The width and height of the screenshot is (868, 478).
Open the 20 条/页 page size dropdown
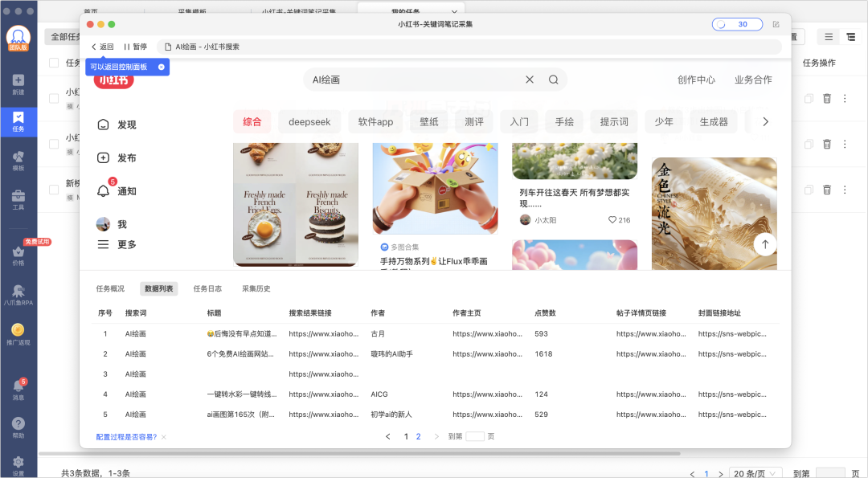click(755, 473)
